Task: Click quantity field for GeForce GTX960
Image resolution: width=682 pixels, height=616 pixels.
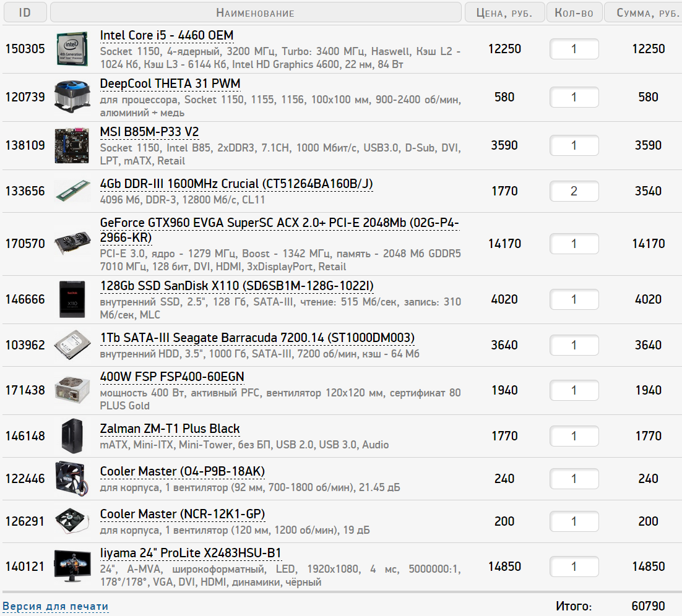Action: [x=574, y=244]
